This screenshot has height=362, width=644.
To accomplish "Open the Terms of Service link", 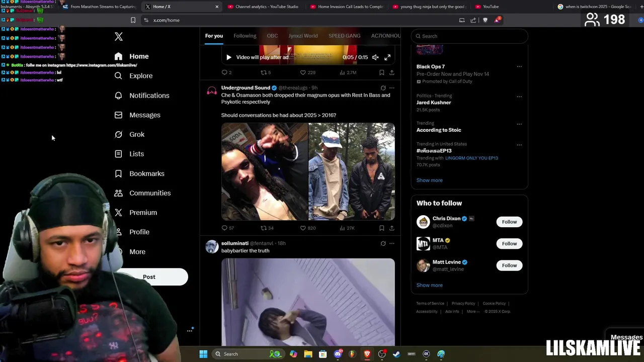I will (430, 304).
